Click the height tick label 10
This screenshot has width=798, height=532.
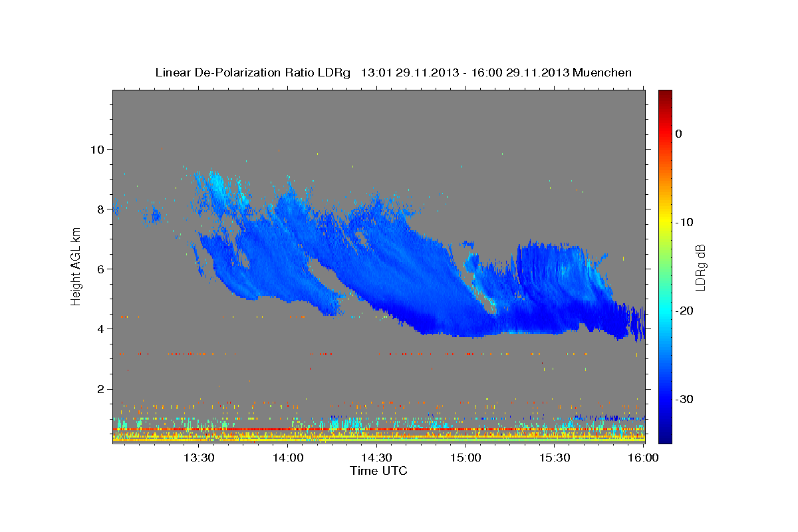click(x=97, y=149)
